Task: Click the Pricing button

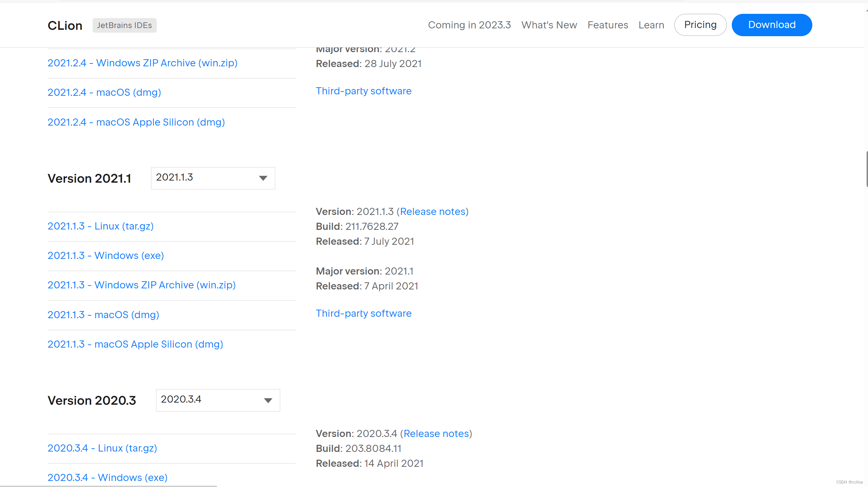Action: pos(700,25)
